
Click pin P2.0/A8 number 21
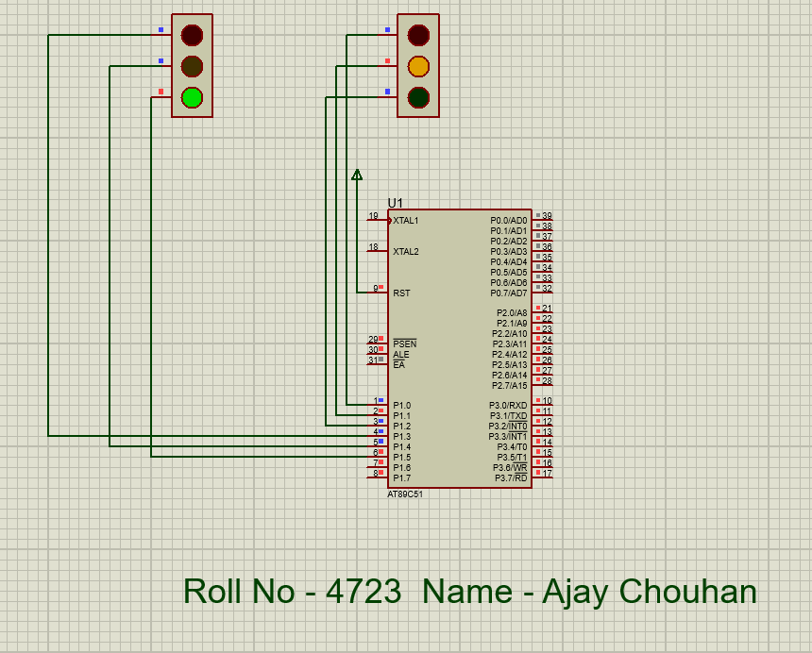click(x=543, y=311)
